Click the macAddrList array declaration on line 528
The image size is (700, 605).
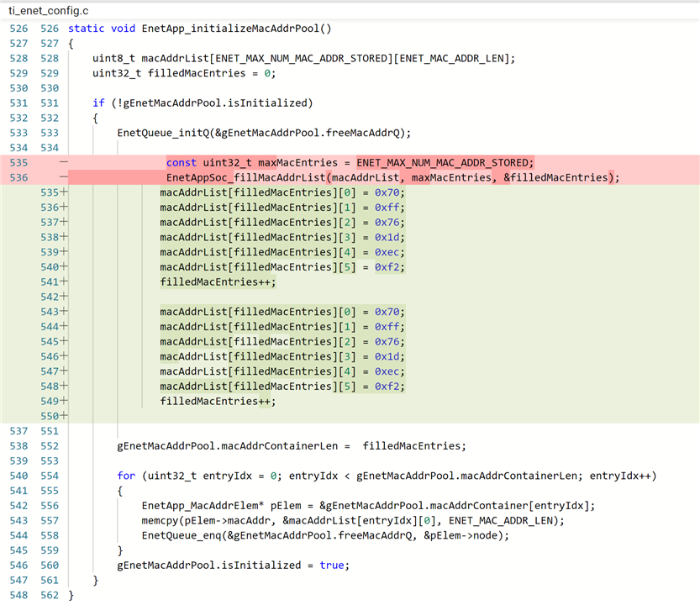tap(303, 59)
